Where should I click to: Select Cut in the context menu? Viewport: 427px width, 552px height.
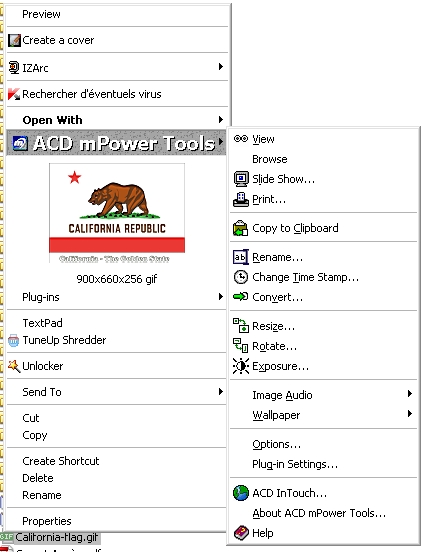(117, 418)
